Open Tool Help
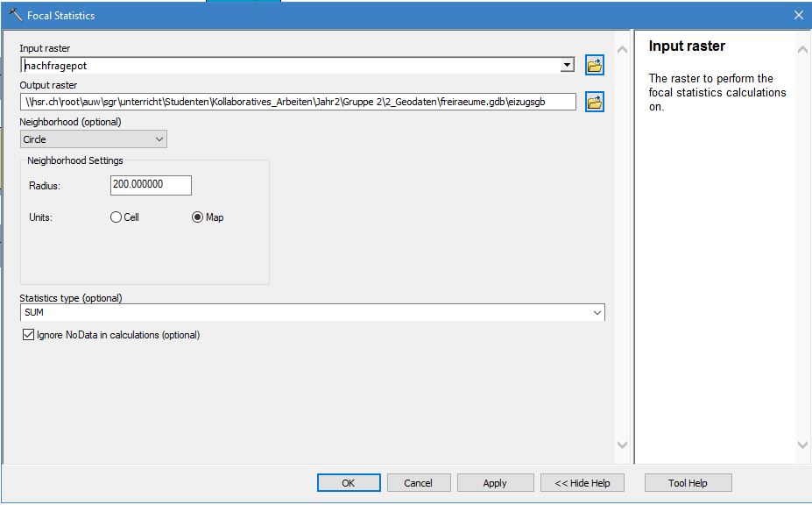 [x=688, y=483]
